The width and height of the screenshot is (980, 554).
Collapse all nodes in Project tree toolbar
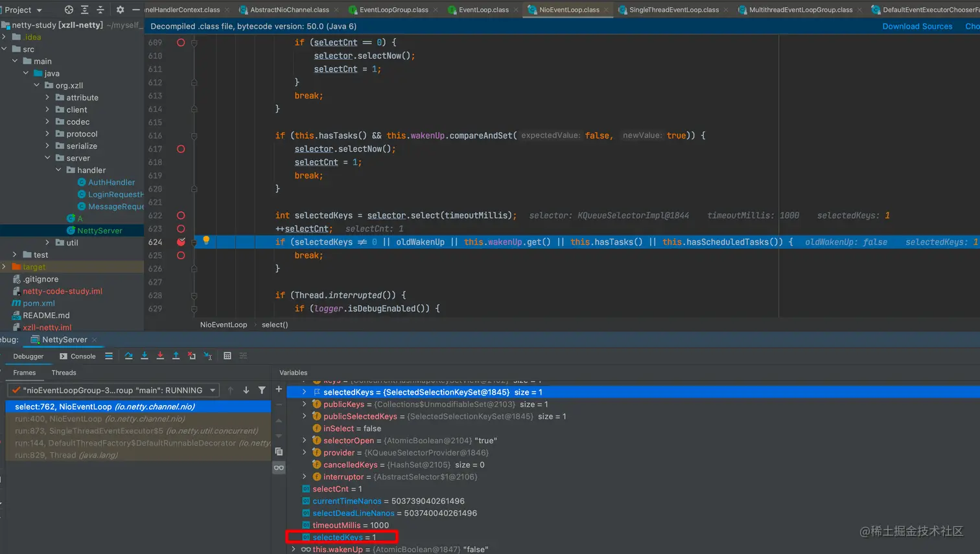pyautogui.click(x=100, y=10)
